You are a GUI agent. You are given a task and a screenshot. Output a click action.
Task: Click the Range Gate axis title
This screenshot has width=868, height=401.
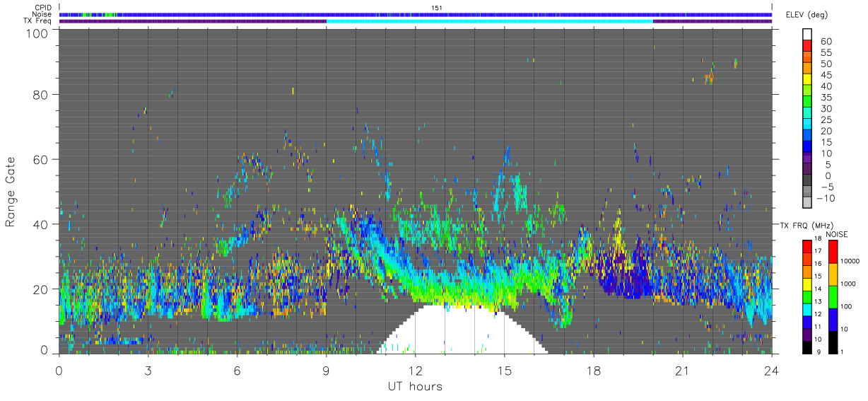11,192
